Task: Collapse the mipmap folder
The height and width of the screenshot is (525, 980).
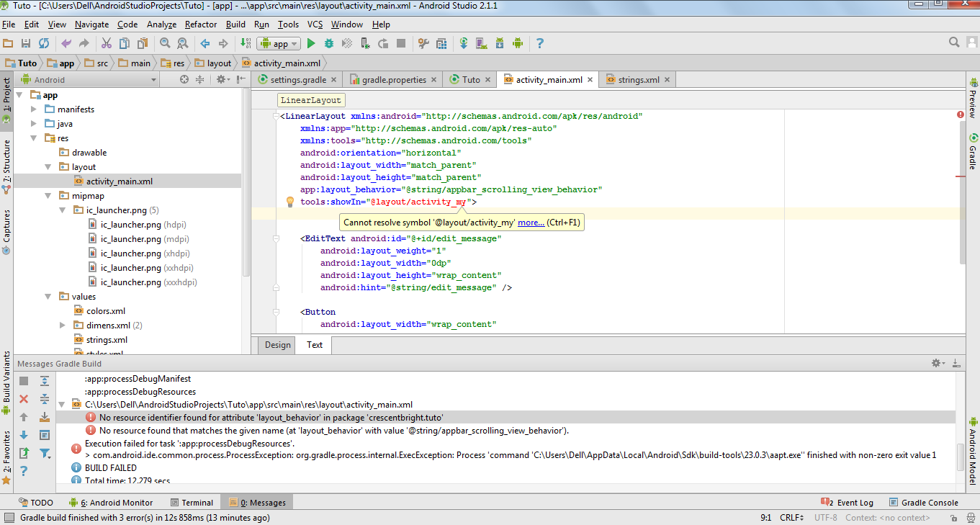Action: 48,196
